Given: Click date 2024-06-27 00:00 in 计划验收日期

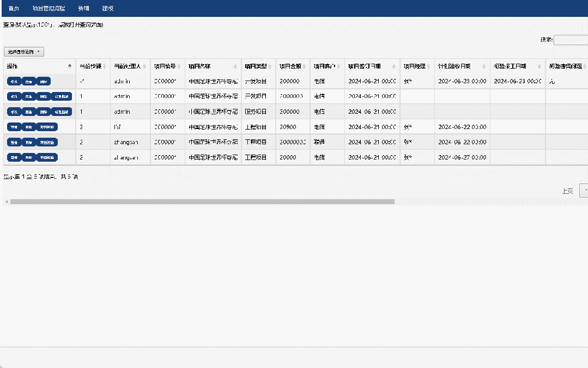Looking at the screenshot, I should tap(462, 157).
